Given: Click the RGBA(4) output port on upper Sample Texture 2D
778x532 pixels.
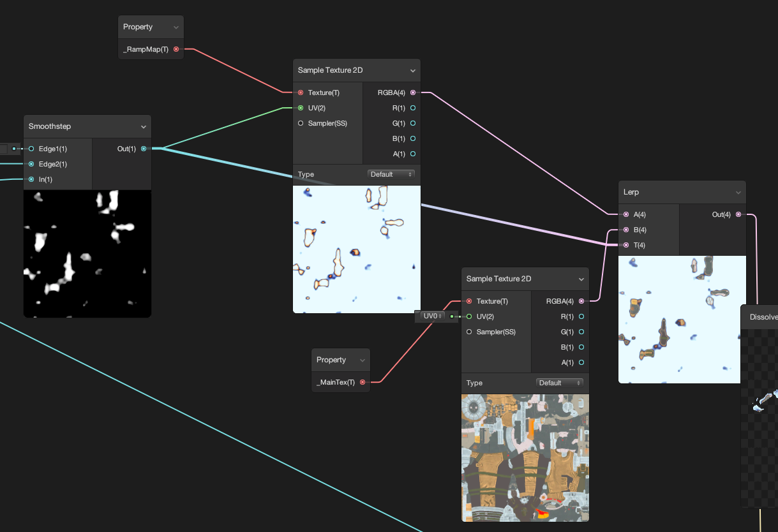Looking at the screenshot, I should (413, 92).
